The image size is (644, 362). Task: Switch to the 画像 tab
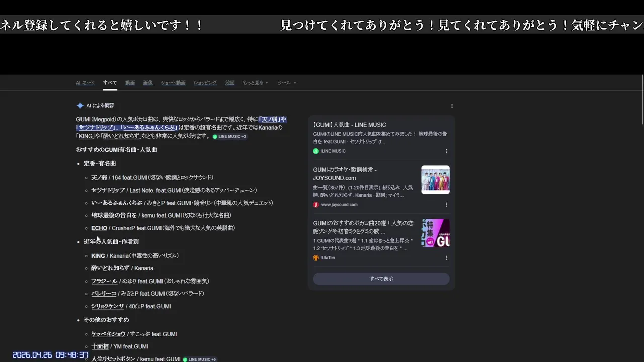(147, 83)
